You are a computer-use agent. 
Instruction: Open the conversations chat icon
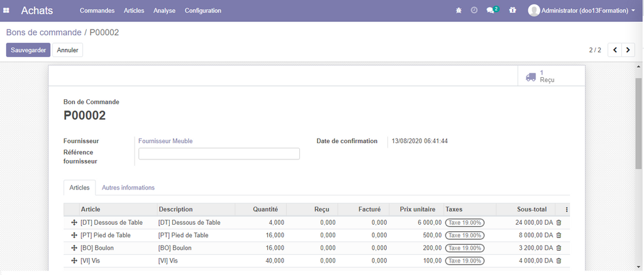[491, 11]
